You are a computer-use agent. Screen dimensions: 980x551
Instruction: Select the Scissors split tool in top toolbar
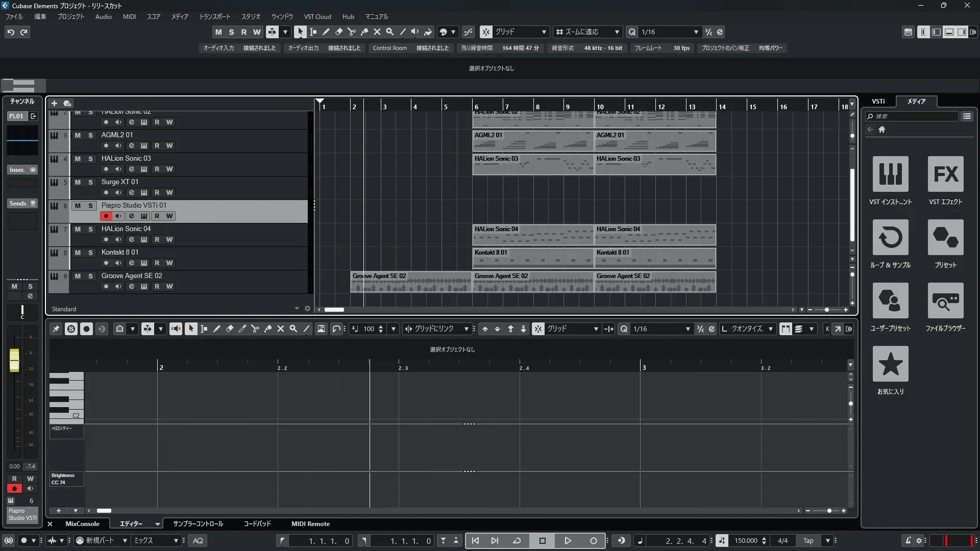pyautogui.click(x=352, y=32)
